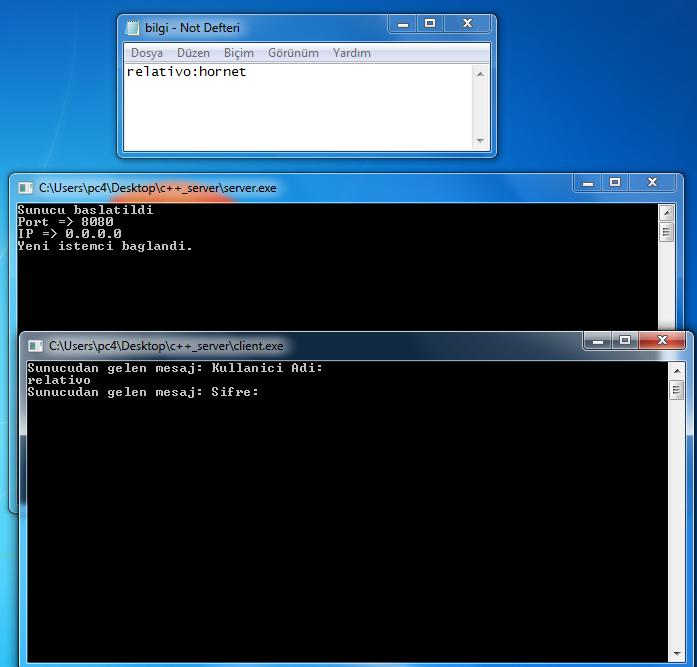The image size is (697, 667).
Task: Minimize the server.exe console window
Action: (x=588, y=183)
